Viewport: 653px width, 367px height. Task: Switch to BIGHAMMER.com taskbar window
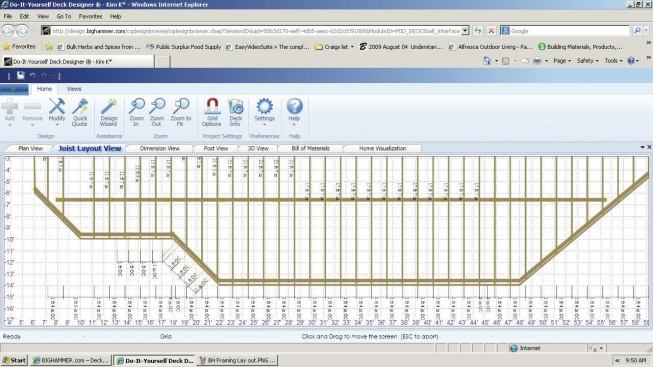point(71,360)
